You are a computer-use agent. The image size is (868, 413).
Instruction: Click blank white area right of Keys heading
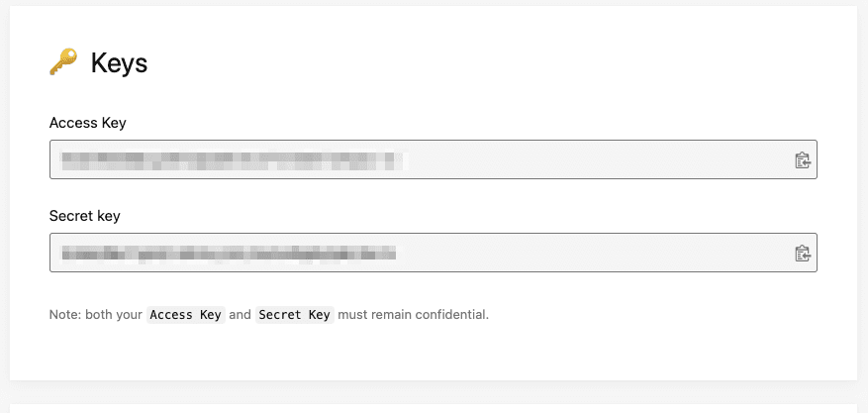[495, 64]
